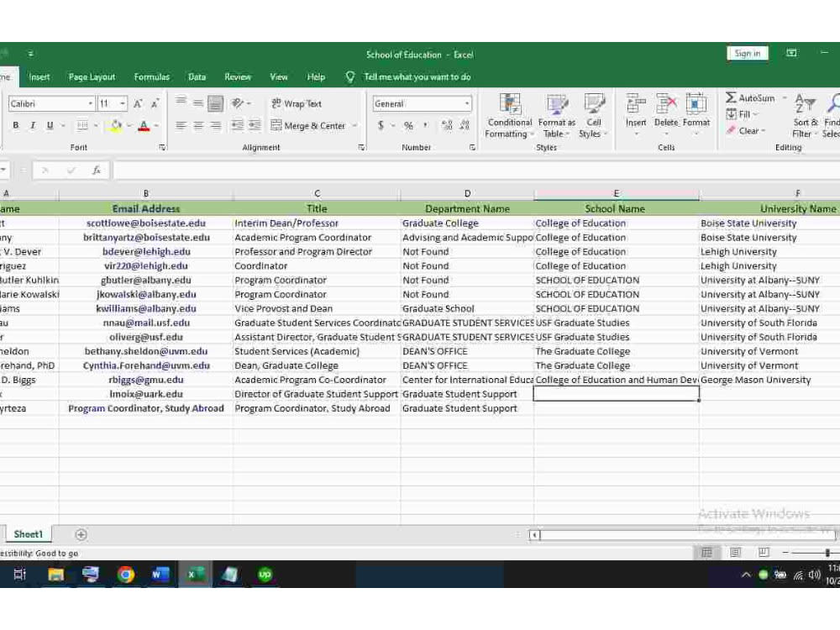Click the Sign in button
This screenshot has width=840, height=630.
(x=747, y=53)
